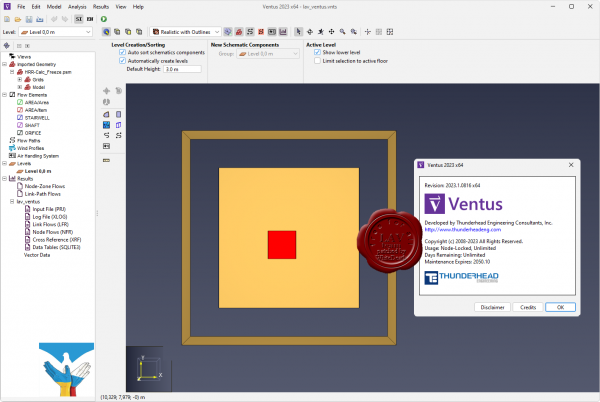Switch to SI units toggle
This screenshot has width=600, height=402.
(x=79, y=19)
